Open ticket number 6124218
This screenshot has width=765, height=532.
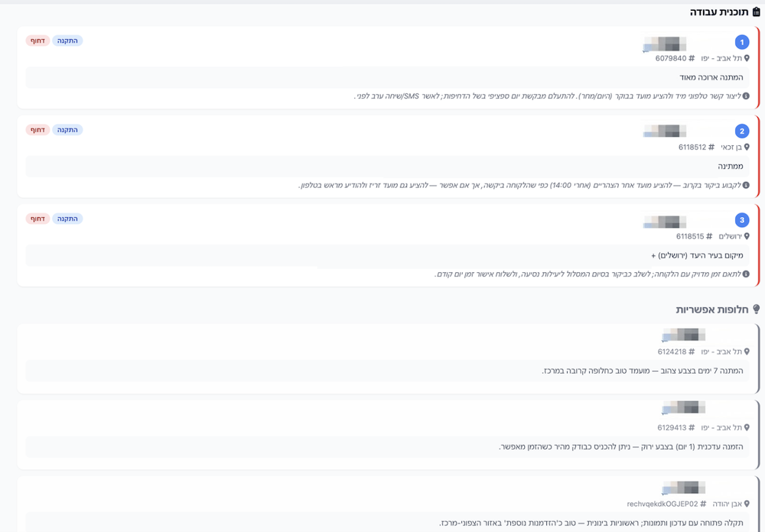672,352
